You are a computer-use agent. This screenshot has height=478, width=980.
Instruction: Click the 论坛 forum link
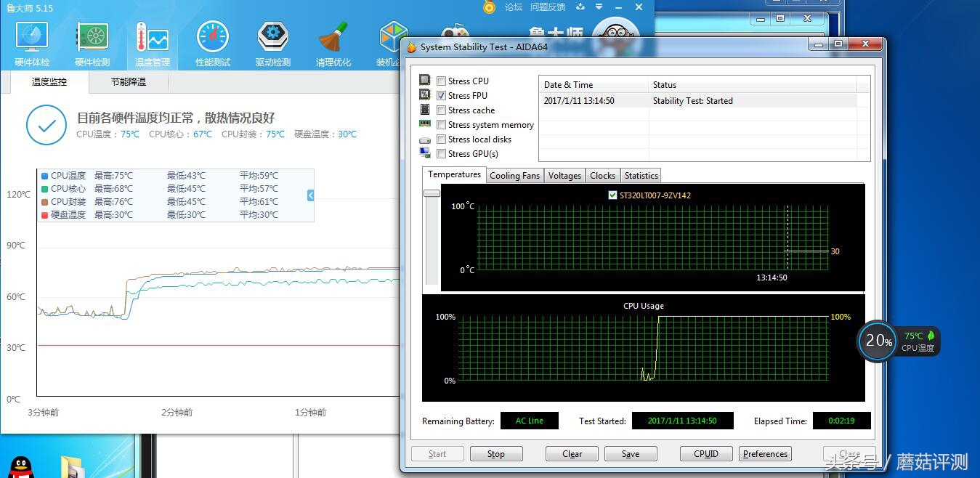(x=514, y=7)
